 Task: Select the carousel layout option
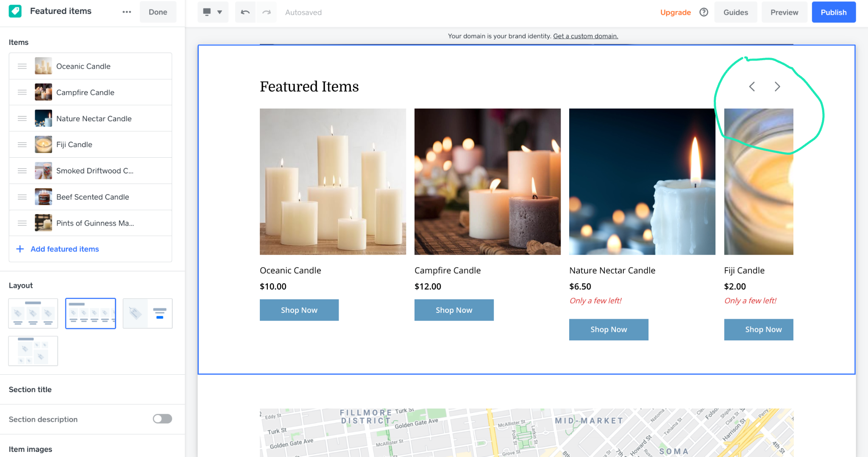click(91, 313)
